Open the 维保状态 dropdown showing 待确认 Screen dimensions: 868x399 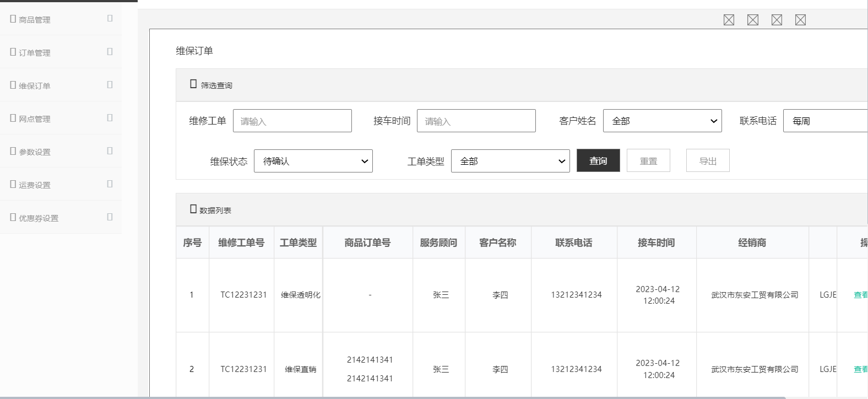click(313, 161)
